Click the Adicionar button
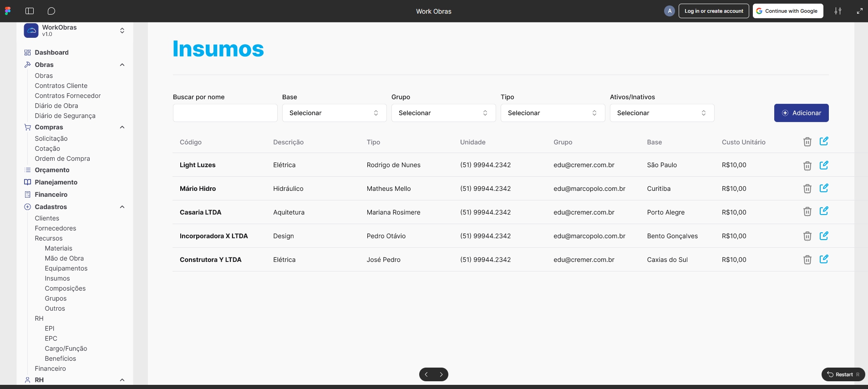 801,113
